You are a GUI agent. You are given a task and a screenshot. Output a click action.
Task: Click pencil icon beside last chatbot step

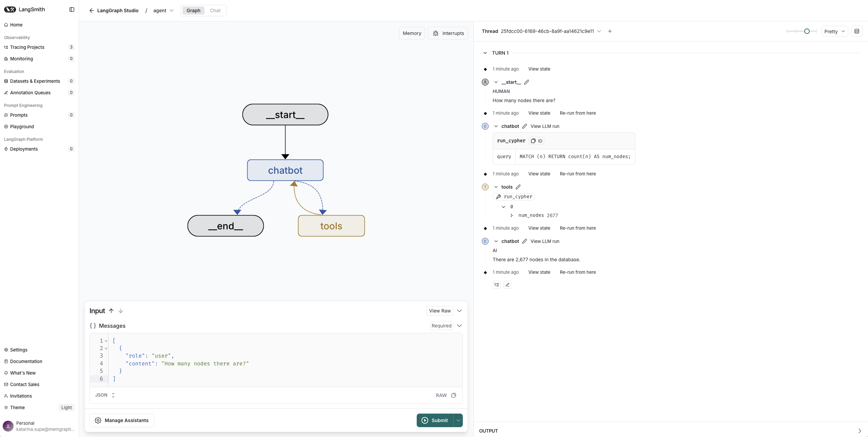525,241
